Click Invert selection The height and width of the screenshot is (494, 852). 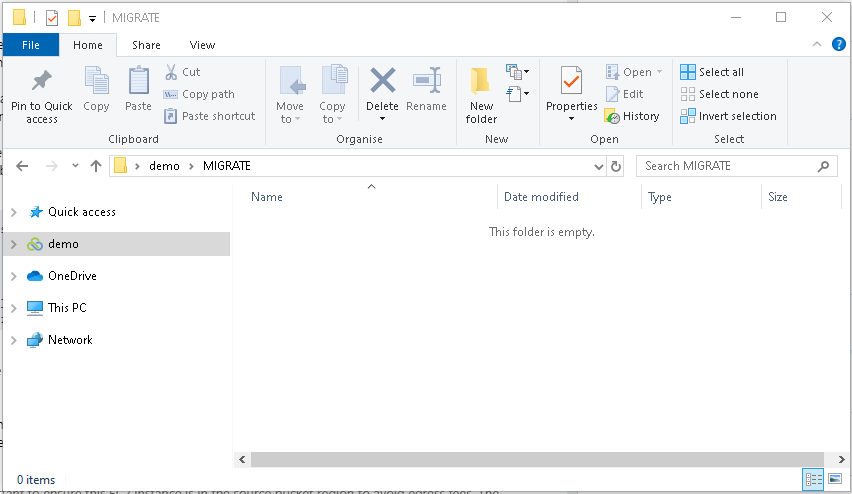click(x=728, y=116)
